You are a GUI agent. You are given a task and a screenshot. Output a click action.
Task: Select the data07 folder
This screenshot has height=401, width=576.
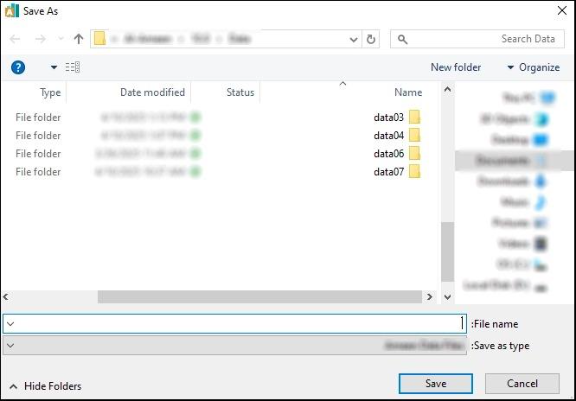pyautogui.click(x=389, y=171)
